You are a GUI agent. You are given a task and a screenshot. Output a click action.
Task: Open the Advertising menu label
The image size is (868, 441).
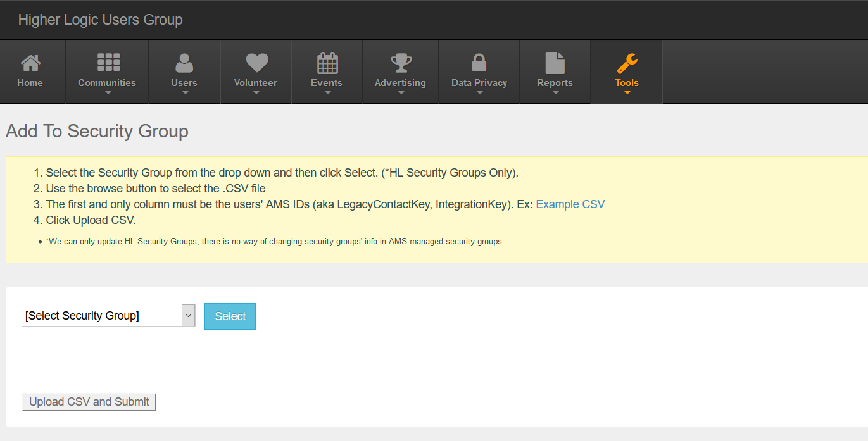(400, 83)
